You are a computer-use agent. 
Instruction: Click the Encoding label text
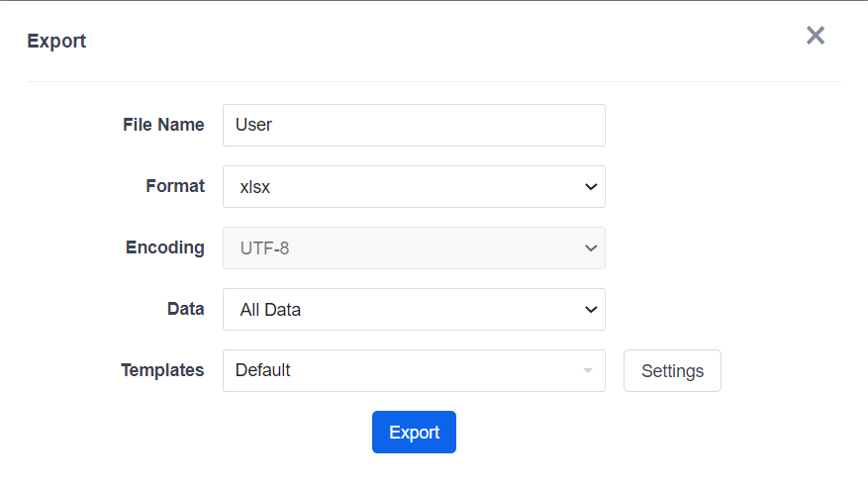[x=165, y=247]
